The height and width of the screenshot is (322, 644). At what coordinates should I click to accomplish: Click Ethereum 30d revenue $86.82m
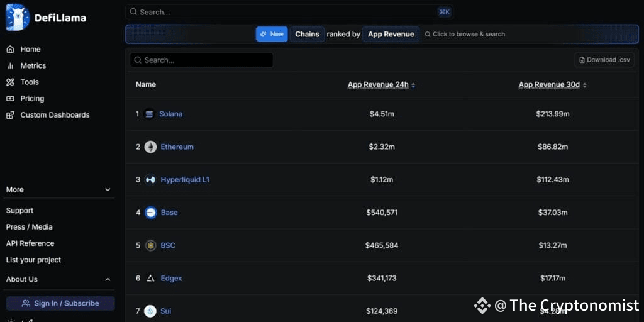552,147
